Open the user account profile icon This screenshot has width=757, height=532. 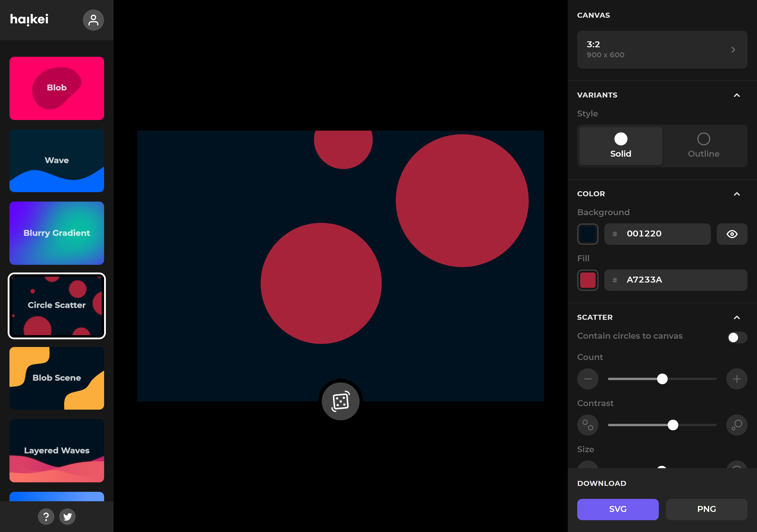[x=93, y=20]
